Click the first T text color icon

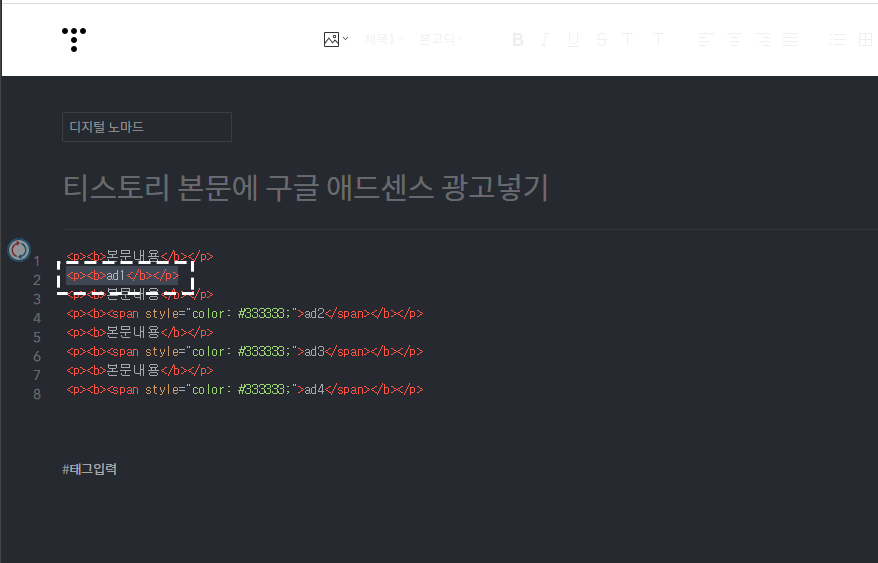click(x=628, y=39)
